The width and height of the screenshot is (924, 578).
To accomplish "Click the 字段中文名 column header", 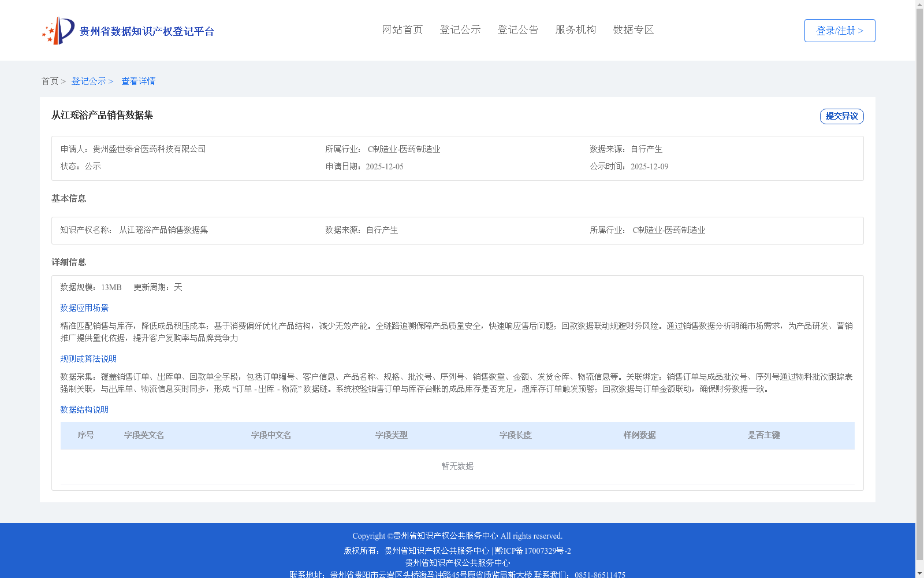I will click(x=271, y=435).
